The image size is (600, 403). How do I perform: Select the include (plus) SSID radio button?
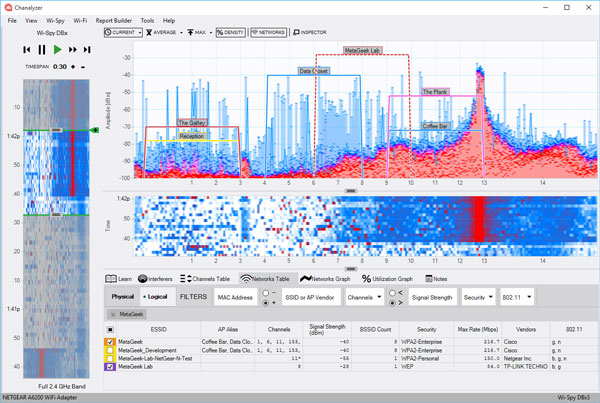(x=266, y=303)
